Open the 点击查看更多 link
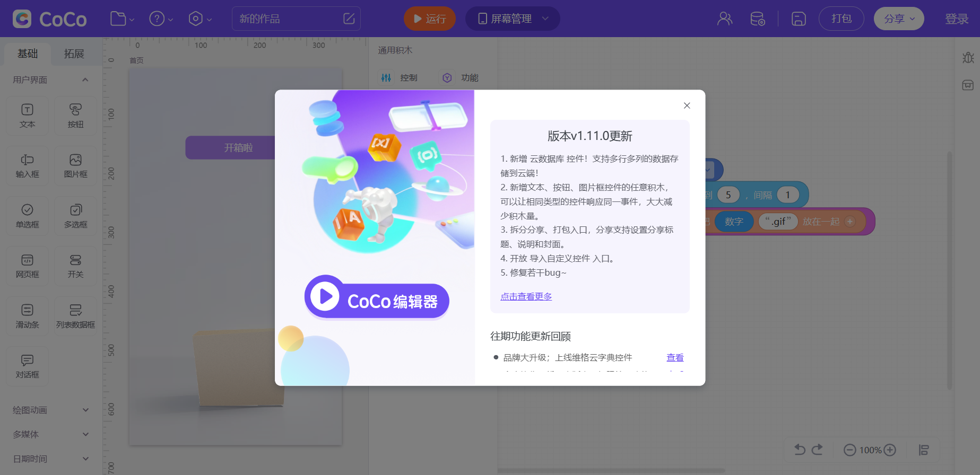This screenshot has height=475, width=980. click(526, 296)
